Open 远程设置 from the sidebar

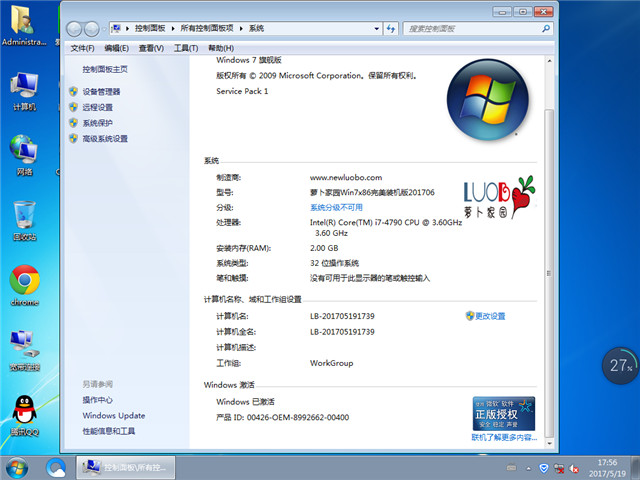98,107
